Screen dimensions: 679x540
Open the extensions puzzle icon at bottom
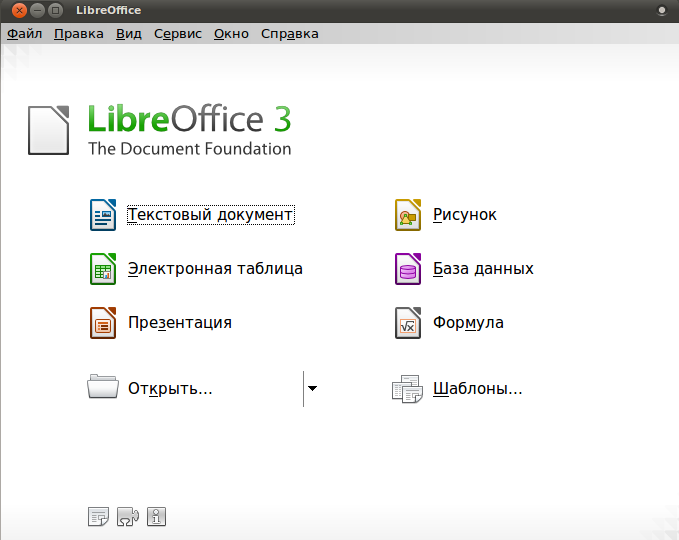[x=128, y=517]
